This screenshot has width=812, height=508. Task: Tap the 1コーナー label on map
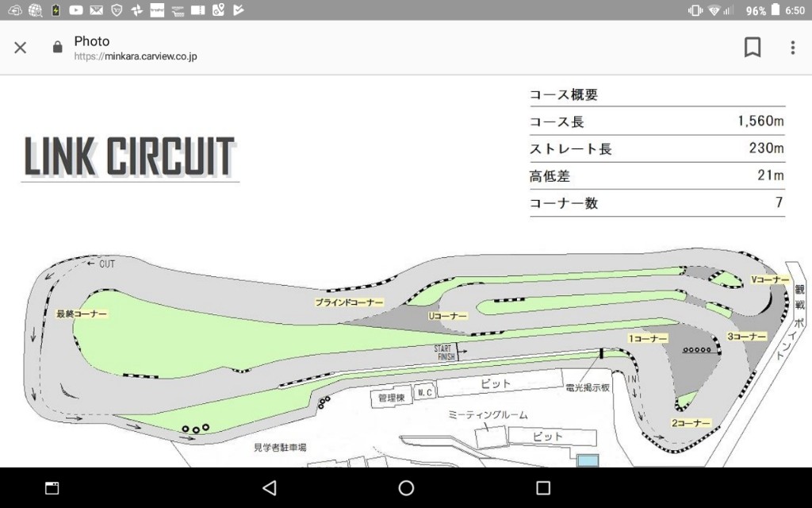click(x=648, y=338)
